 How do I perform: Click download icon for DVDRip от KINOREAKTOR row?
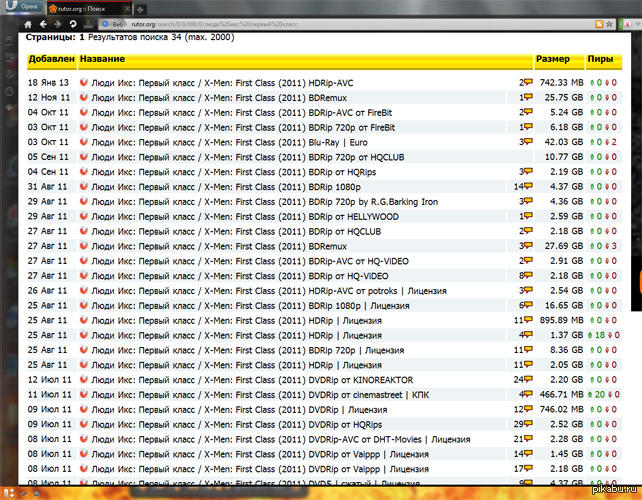point(84,380)
